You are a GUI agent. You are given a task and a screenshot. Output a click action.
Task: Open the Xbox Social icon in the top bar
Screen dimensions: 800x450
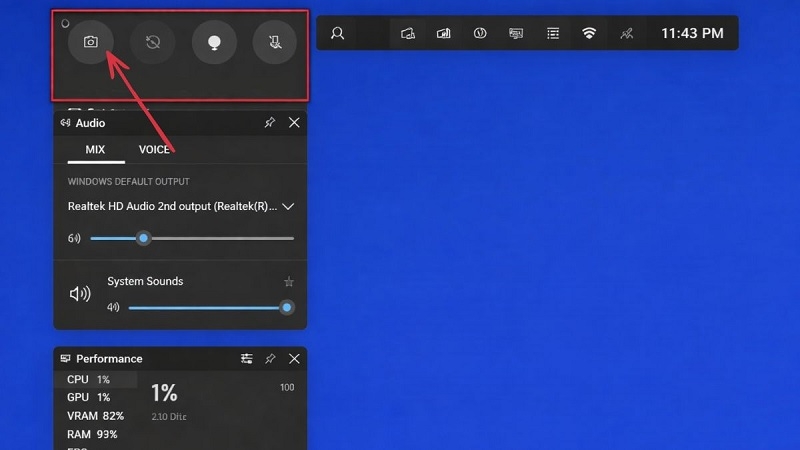pyautogui.click(x=337, y=33)
